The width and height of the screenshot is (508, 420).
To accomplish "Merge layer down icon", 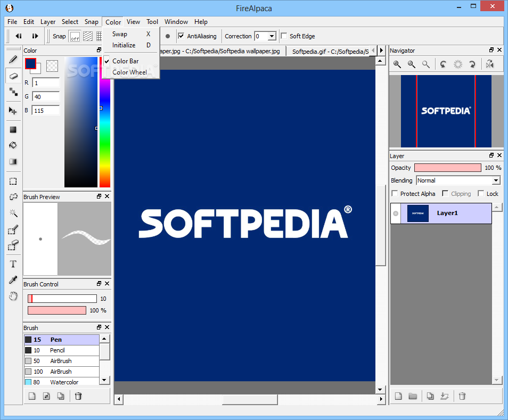I will coord(445,396).
